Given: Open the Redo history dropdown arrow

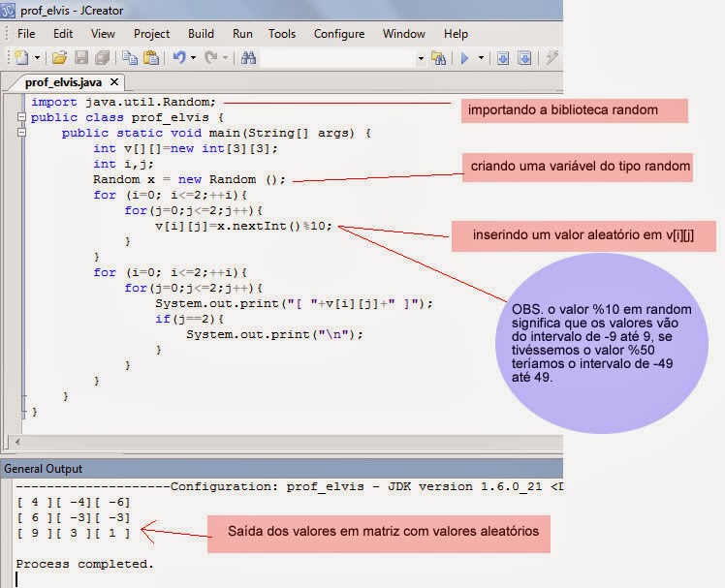Looking at the screenshot, I should pos(225,58).
